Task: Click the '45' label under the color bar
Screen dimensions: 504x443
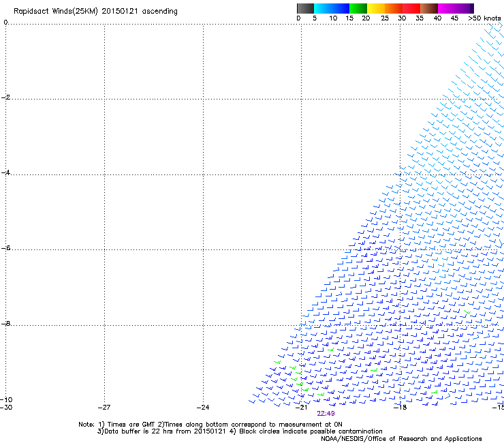Action: (454, 18)
